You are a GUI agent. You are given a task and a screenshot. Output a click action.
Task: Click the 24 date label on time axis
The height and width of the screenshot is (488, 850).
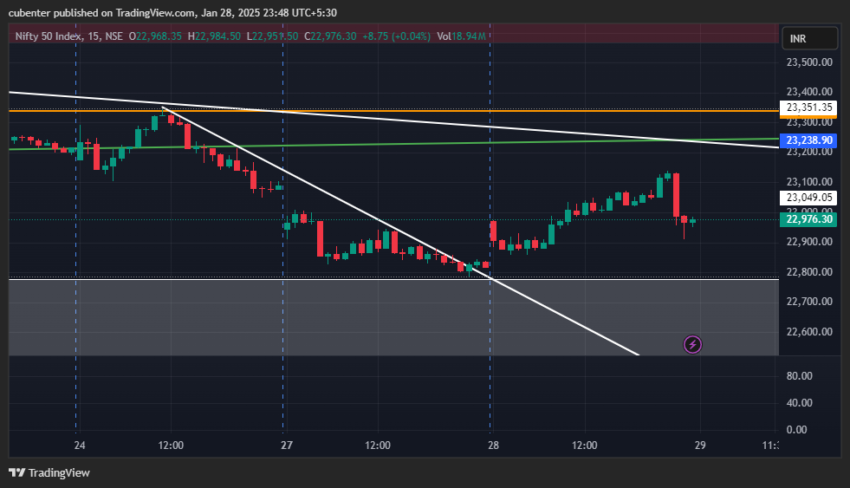click(x=80, y=445)
